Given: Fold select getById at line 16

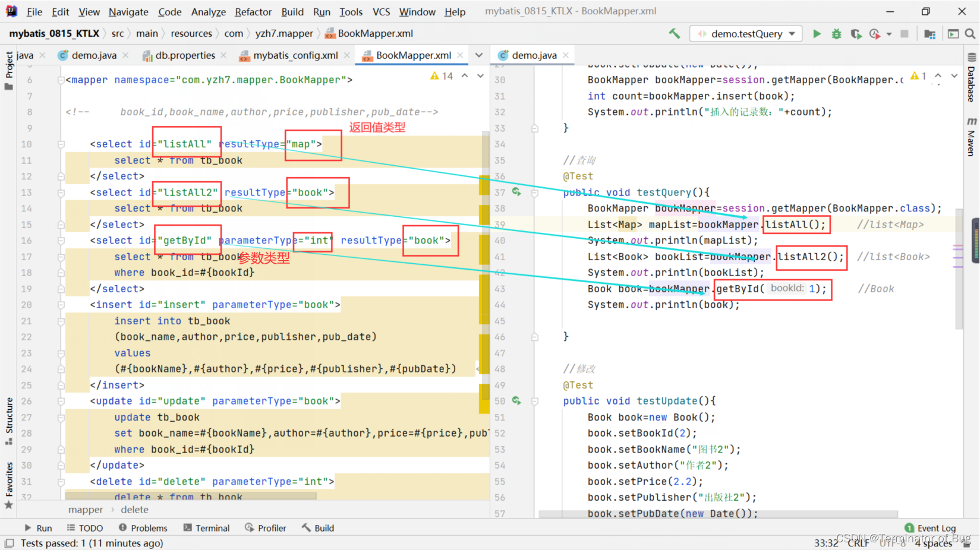Looking at the screenshot, I should coord(61,240).
